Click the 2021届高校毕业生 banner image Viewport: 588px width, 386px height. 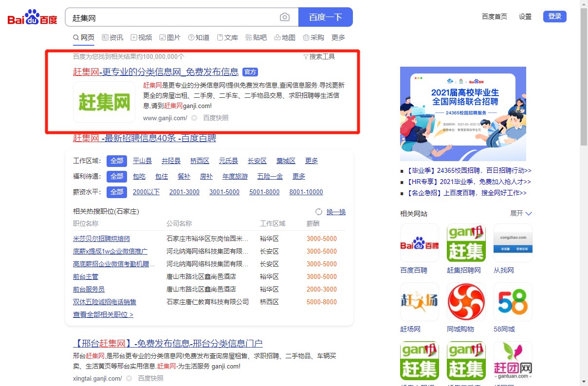[x=463, y=114]
